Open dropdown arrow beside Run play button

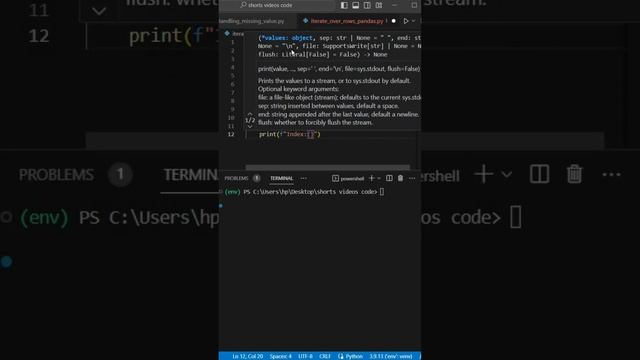(x=413, y=21)
